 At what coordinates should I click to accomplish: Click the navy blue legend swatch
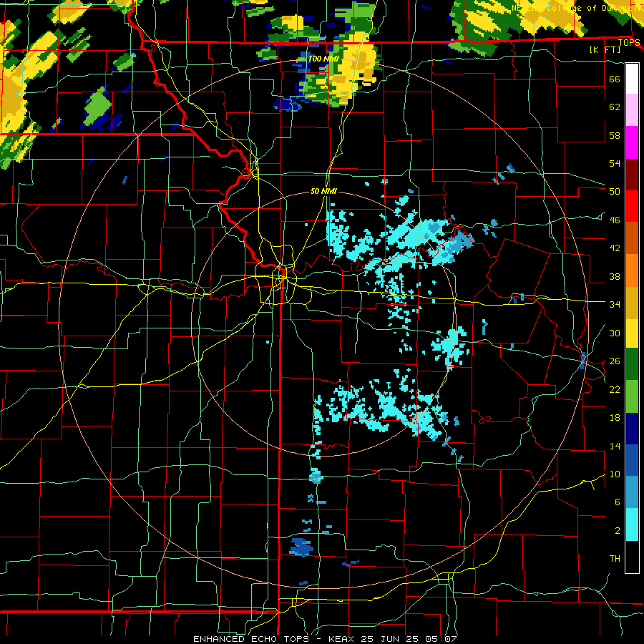tap(632, 429)
